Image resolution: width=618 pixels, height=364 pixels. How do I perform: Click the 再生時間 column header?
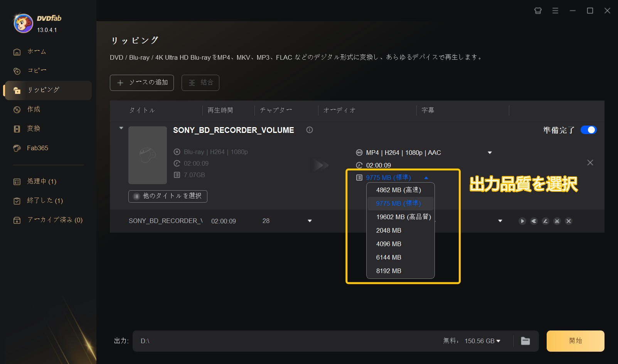pyautogui.click(x=220, y=111)
